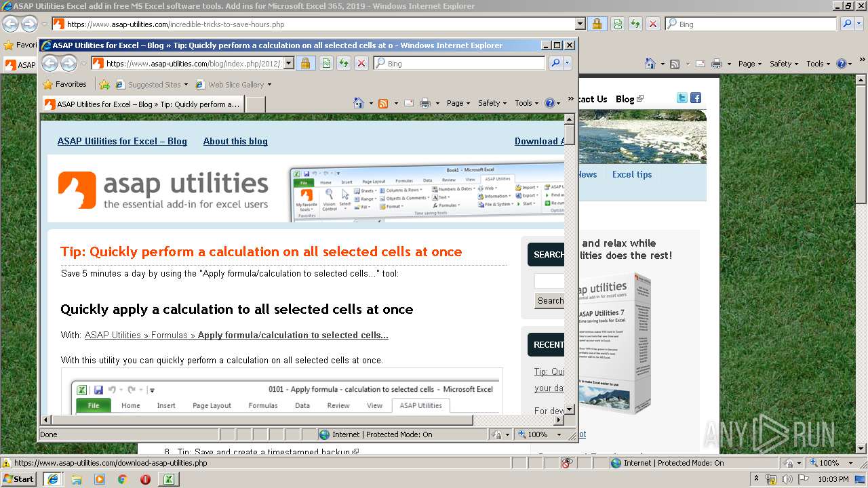
Task: Click Forward arrow in front blog window
Action: point(68,63)
